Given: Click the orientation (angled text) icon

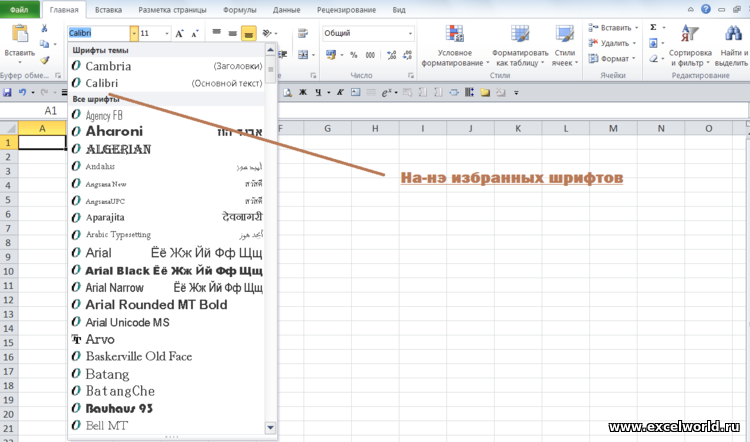Looking at the screenshot, I should click(x=267, y=33).
